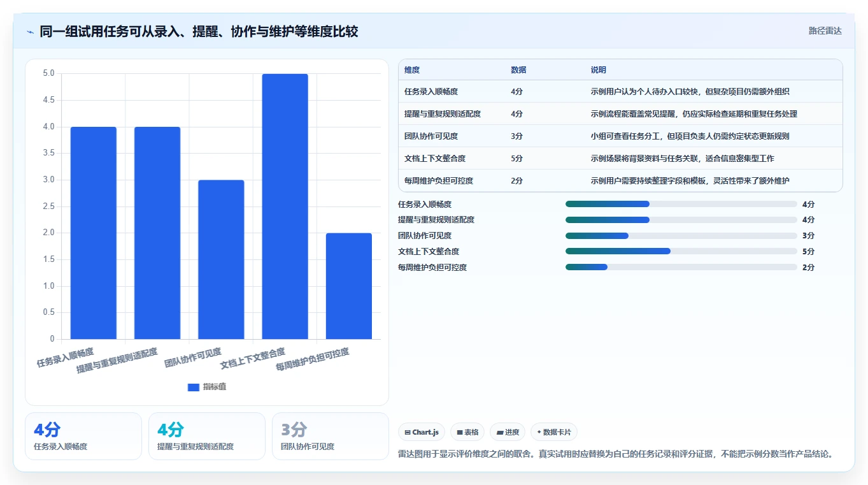This screenshot has width=868, height=485.
Task: Click the page title about 试用任务 维度比较
Action: point(199,31)
